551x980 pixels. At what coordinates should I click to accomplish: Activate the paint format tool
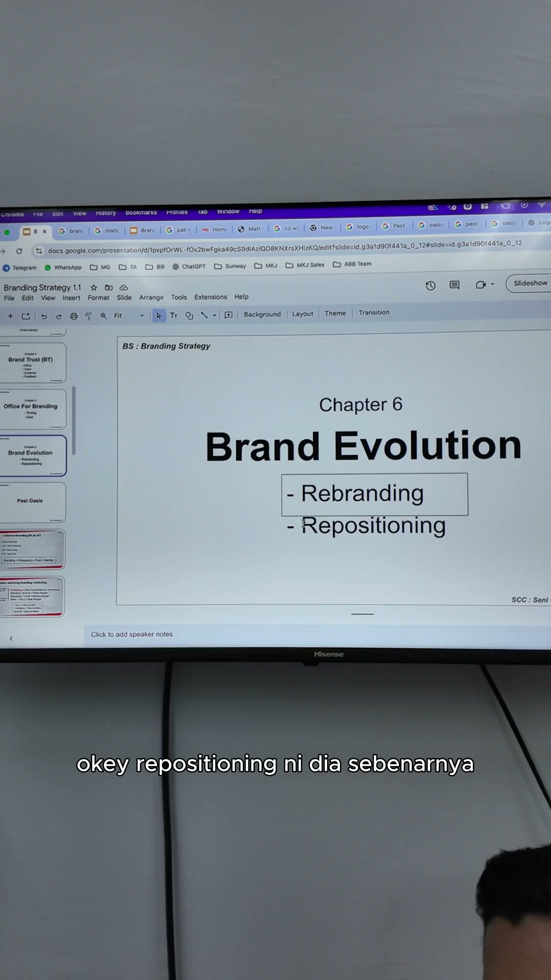(88, 316)
